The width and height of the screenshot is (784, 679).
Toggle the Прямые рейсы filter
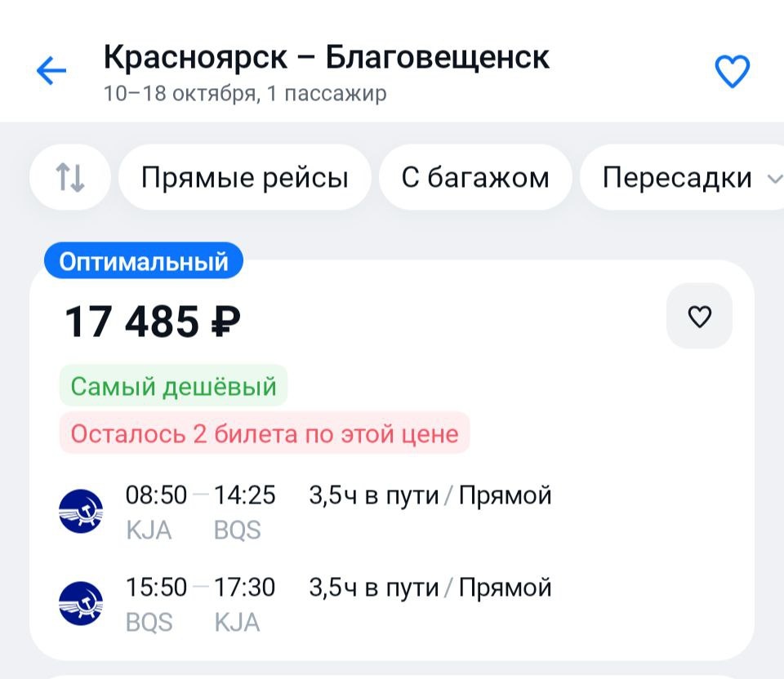[x=244, y=177]
